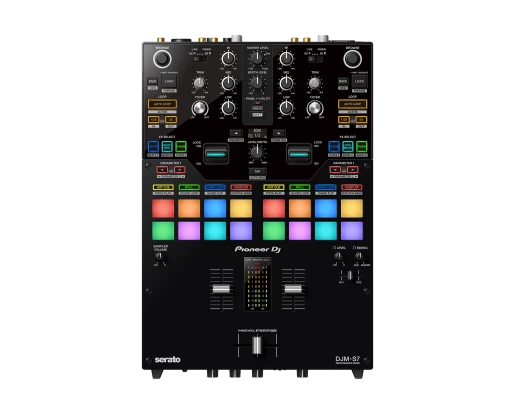Select the cyan FX button on right deck
515x415 pixels.
pos(348,147)
